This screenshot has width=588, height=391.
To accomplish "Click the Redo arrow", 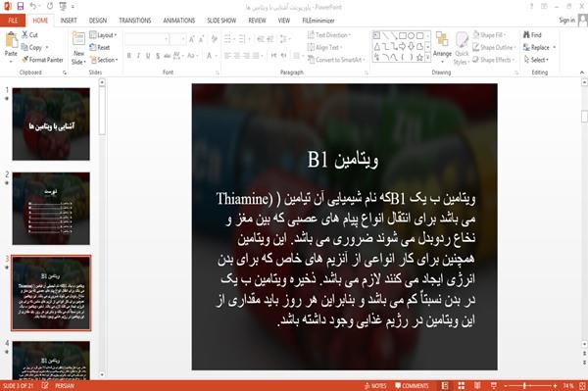I will (50, 6).
